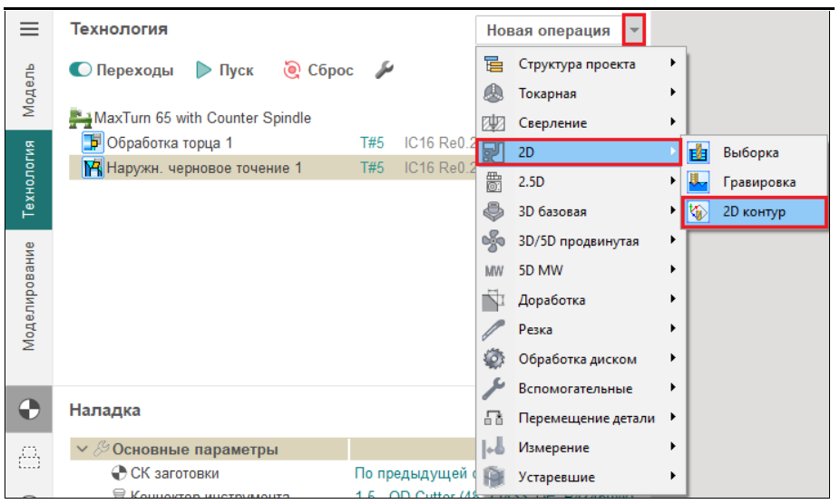
Task: Click the Выборка pocketing icon
Action: coord(698,153)
